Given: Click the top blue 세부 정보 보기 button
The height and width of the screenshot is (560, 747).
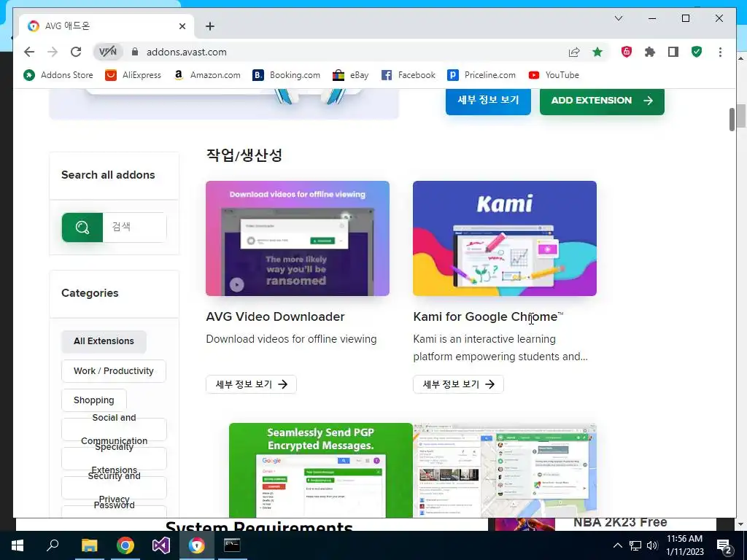Looking at the screenshot, I should (488, 101).
